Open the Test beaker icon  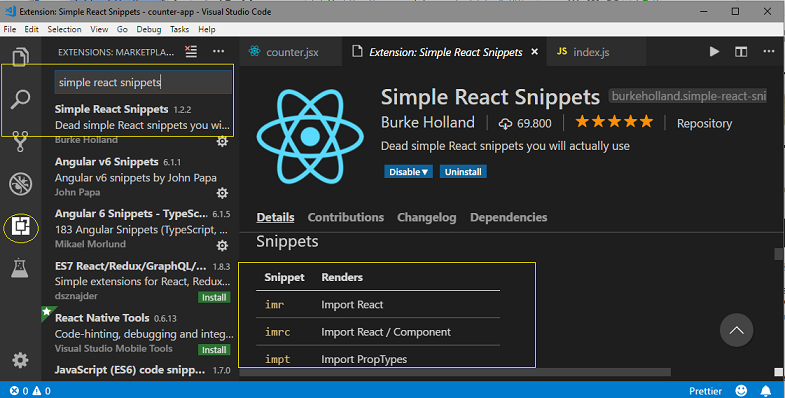pyautogui.click(x=20, y=268)
